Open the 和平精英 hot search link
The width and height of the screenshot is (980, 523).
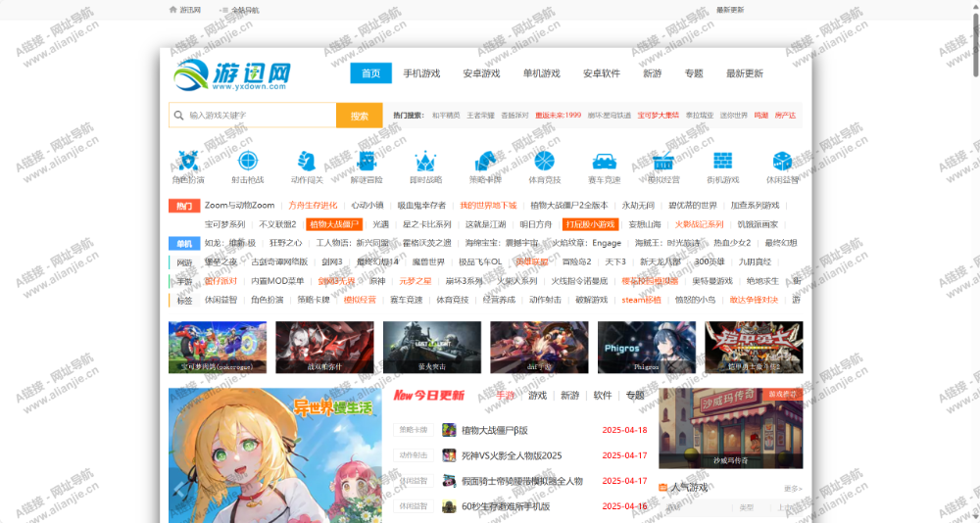coord(446,115)
